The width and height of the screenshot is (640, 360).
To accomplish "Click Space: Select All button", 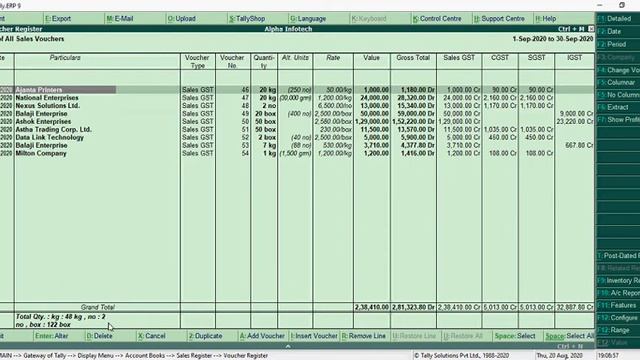I will [570, 336].
